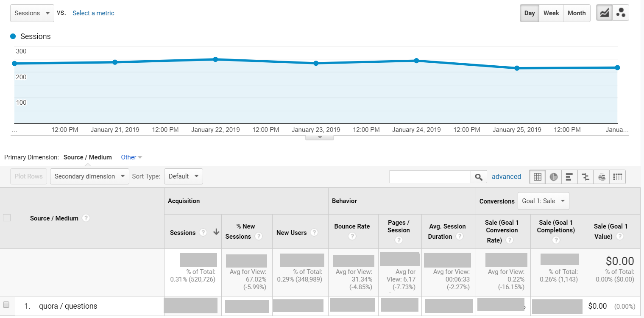Switch graph to Week view
Screen dimensions: 644x318
[x=551, y=13]
